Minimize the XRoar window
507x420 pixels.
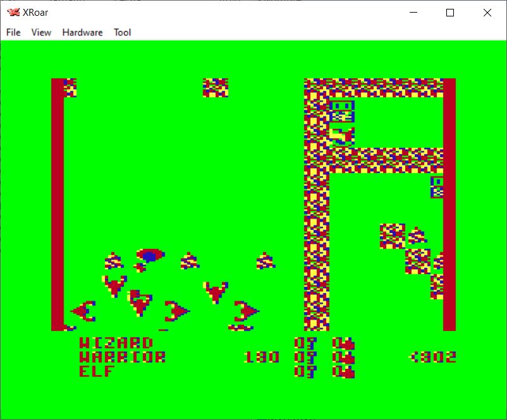point(413,13)
